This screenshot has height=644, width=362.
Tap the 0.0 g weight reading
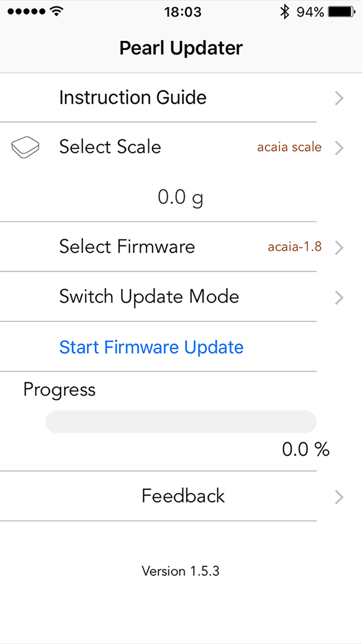(x=180, y=197)
